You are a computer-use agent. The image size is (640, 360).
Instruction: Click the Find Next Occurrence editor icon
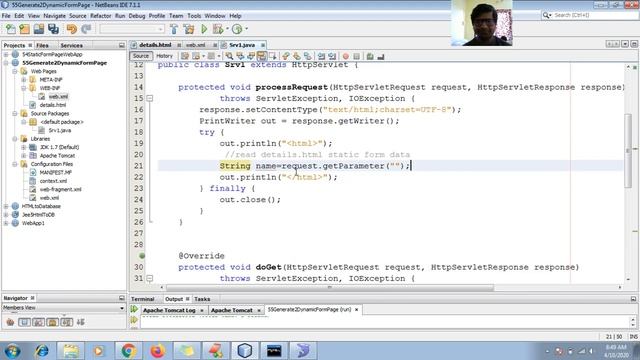[251, 56]
